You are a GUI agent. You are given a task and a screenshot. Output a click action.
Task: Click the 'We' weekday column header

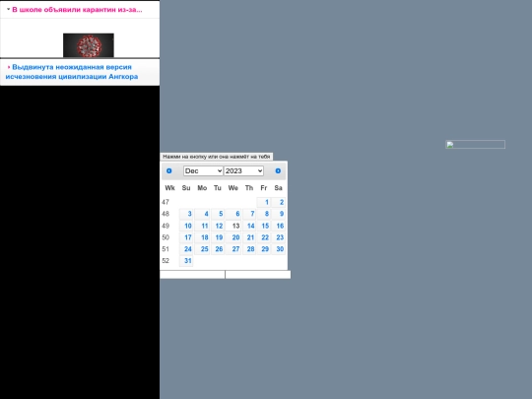pyautogui.click(x=233, y=188)
